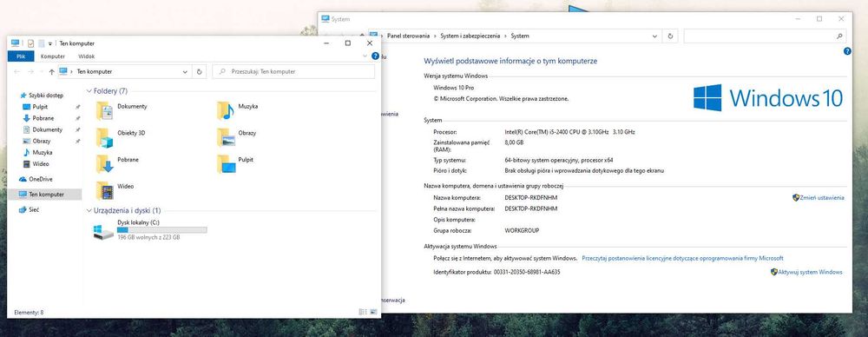Open the Dokumenty folder icon in Foldery
The height and width of the screenshot is (337, 868).
(104, 111)
